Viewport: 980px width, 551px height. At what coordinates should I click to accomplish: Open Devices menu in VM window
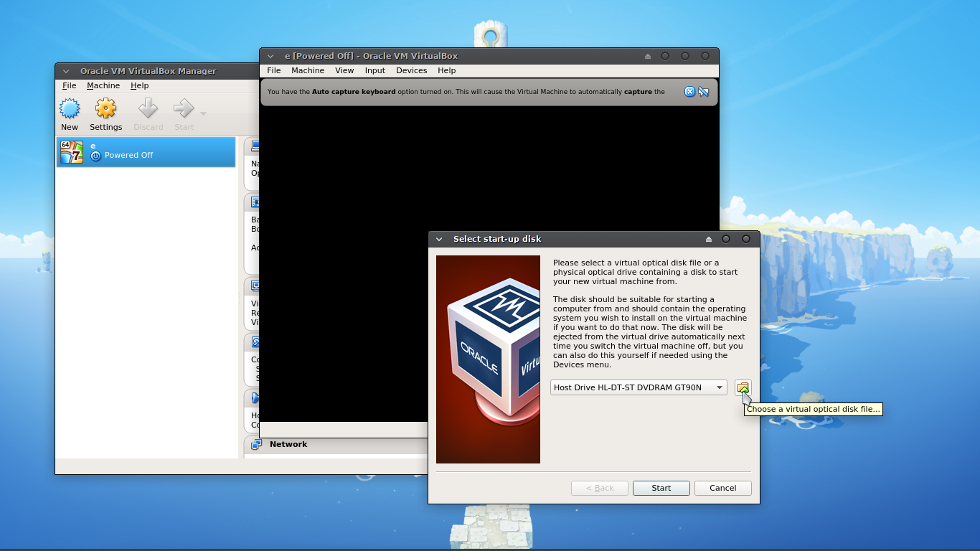(411, 70)
